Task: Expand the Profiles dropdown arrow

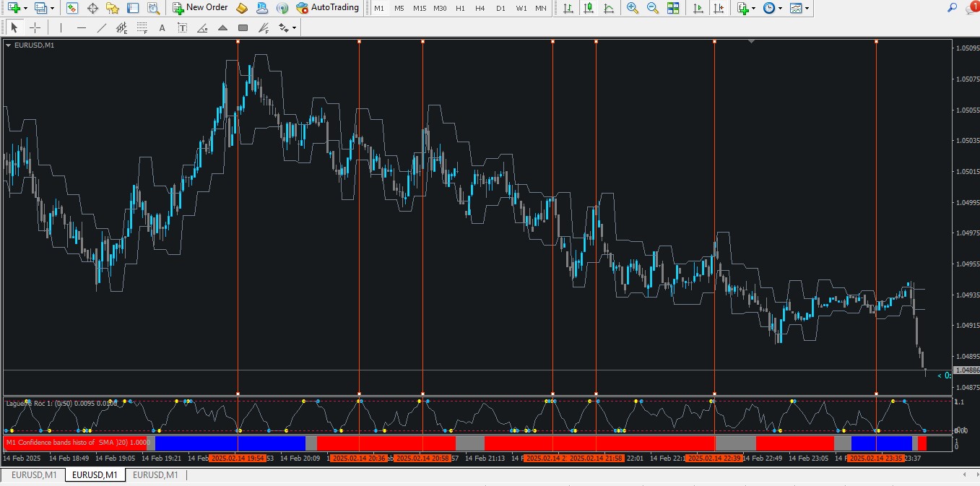Action: (52, 9)
